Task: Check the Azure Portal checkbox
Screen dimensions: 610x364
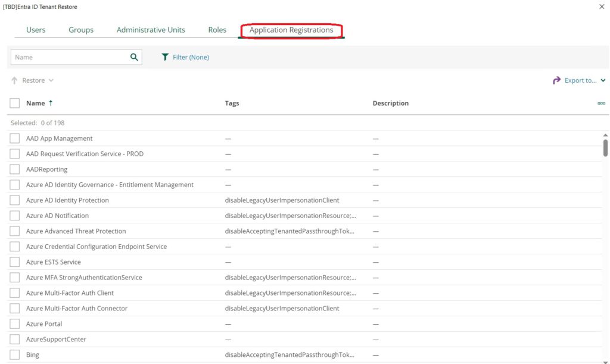Action: click(15, 323)
